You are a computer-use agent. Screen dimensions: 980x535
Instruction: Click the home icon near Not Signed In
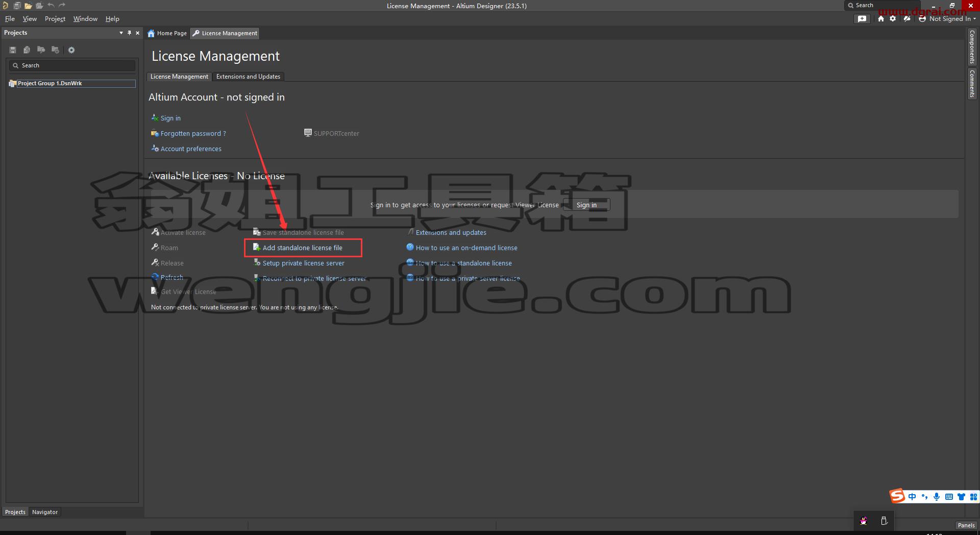coord(881,19)
